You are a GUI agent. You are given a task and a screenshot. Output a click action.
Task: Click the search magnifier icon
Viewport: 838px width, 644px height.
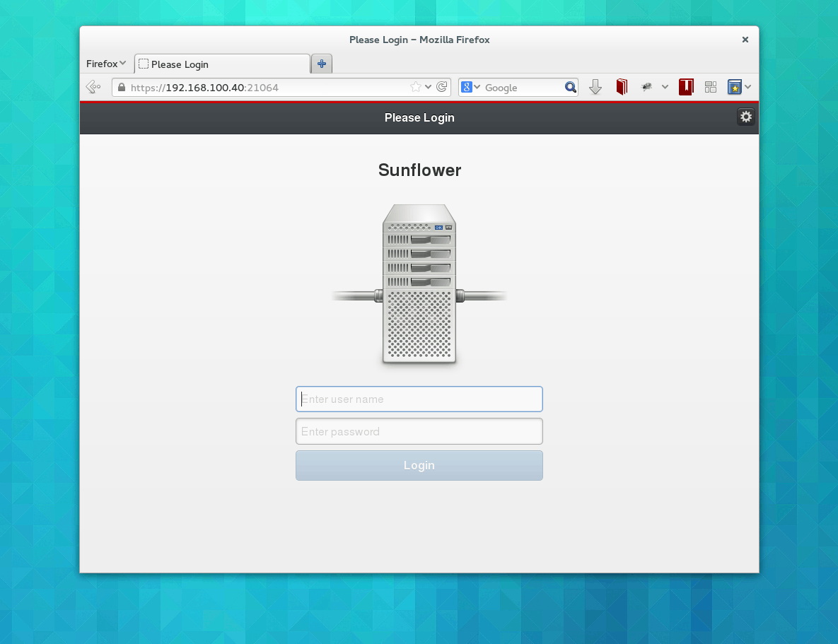pos(570,87)
